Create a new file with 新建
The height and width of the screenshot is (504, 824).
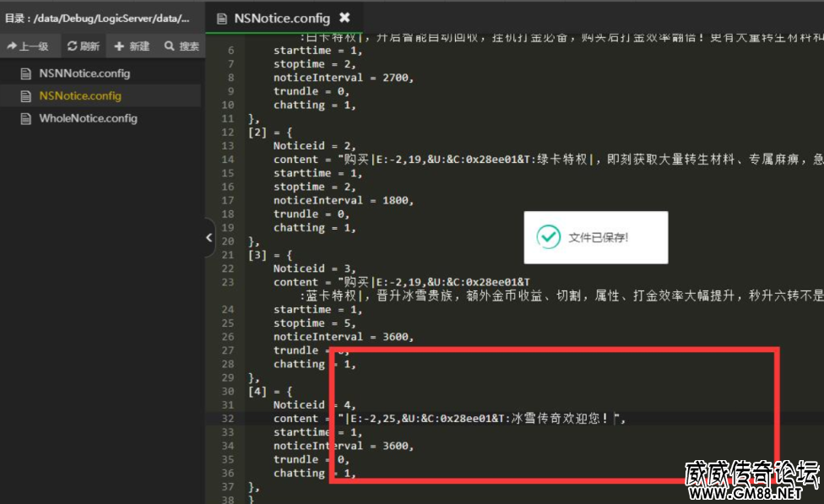(x=132, y=46)
